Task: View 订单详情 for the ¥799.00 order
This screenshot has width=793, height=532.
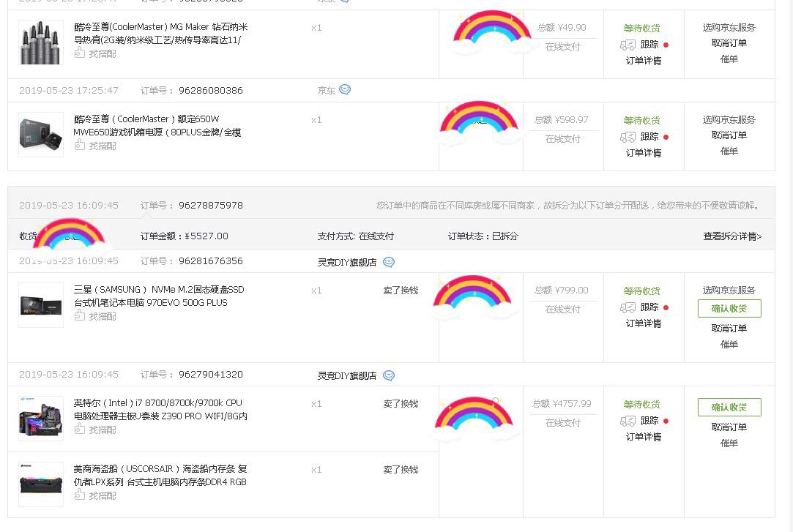Action: click(x=644, y=323)
